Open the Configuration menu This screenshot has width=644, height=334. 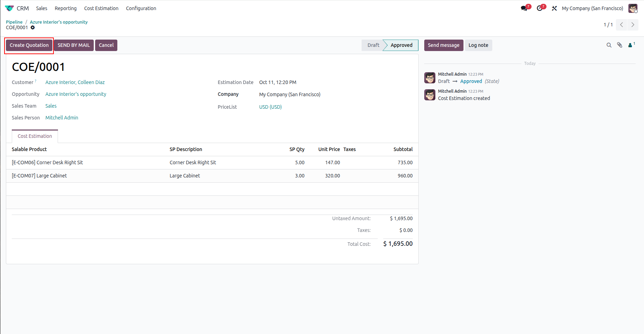(141, 8)
